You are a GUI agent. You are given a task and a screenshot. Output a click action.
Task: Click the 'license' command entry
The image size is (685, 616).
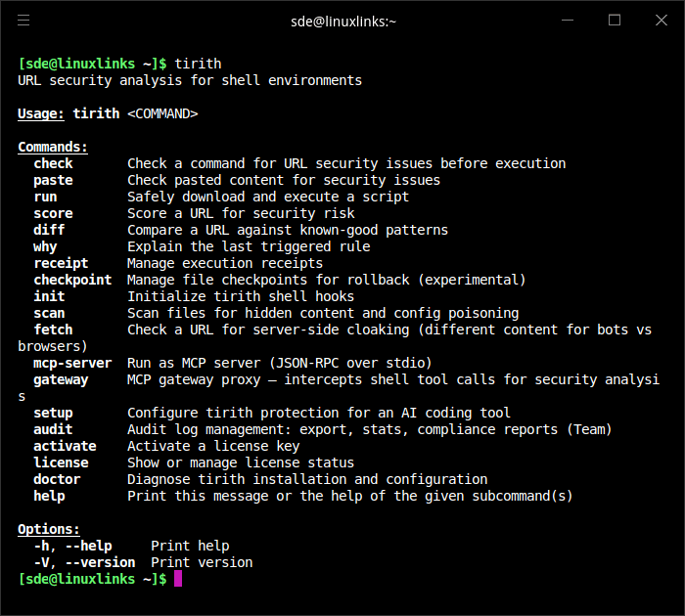pos(61,462)
